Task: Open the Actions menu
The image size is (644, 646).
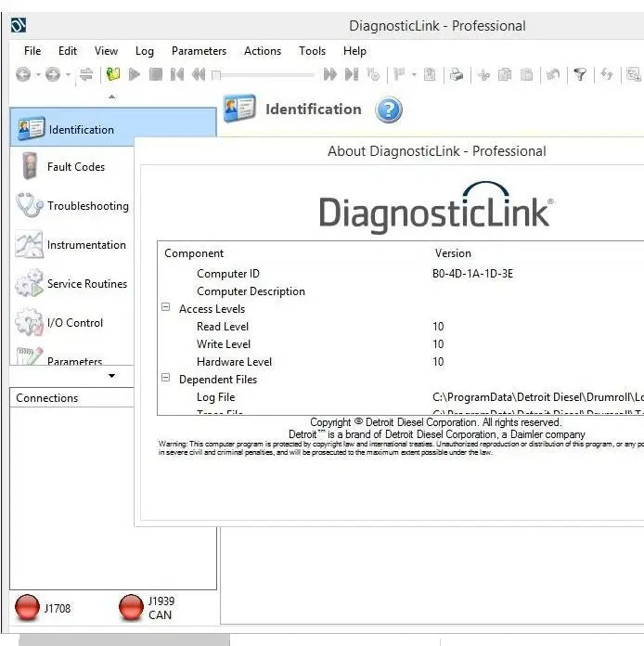Action: [262, 51]
